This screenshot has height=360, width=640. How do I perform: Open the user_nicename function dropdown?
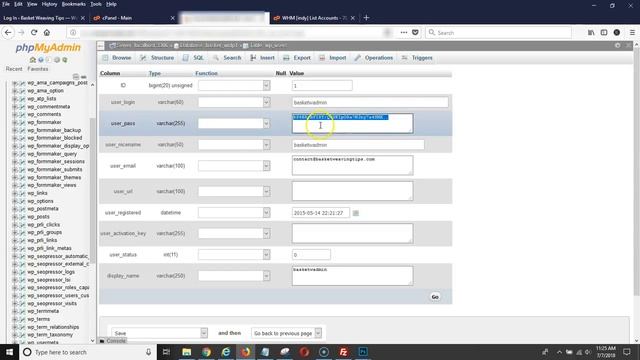234,145
